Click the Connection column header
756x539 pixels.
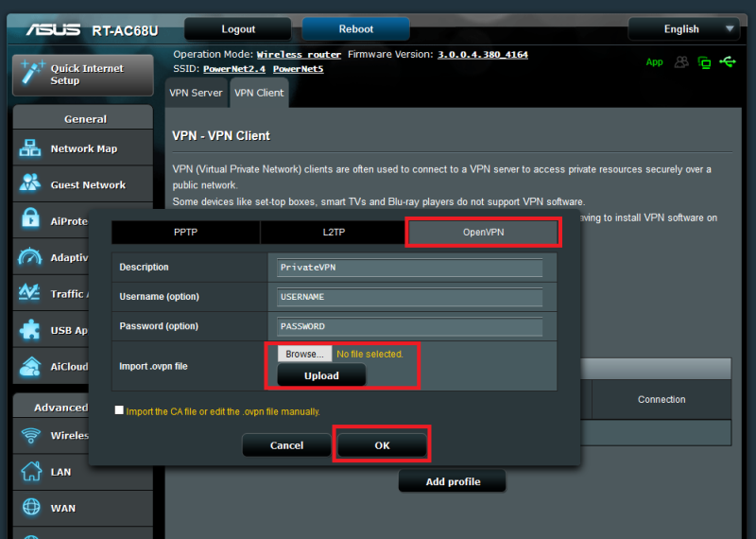pyautogui.click(x=661, y=399)
